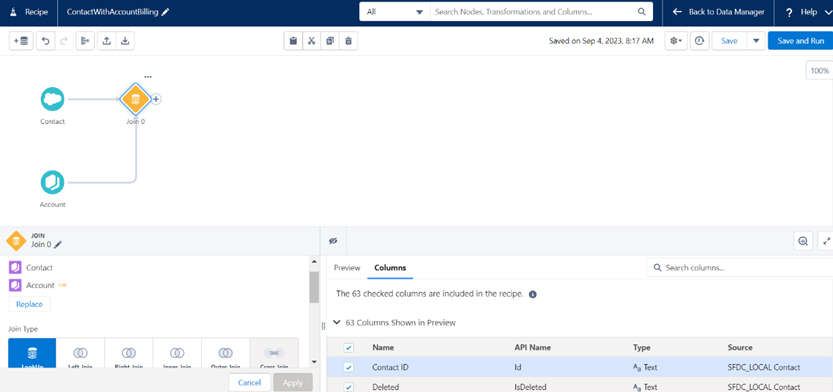The width and height of the screenshot is (833, 392).
Task: Click the column zoom magnifier icon
Action: pyautogui.click(x=803, y=241)
